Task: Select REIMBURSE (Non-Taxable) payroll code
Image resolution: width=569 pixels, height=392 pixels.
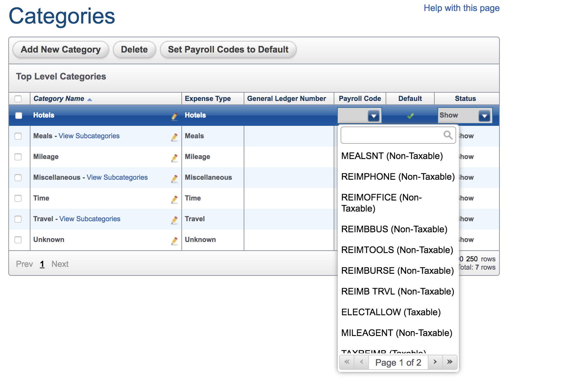Action: tap(398, 271)
